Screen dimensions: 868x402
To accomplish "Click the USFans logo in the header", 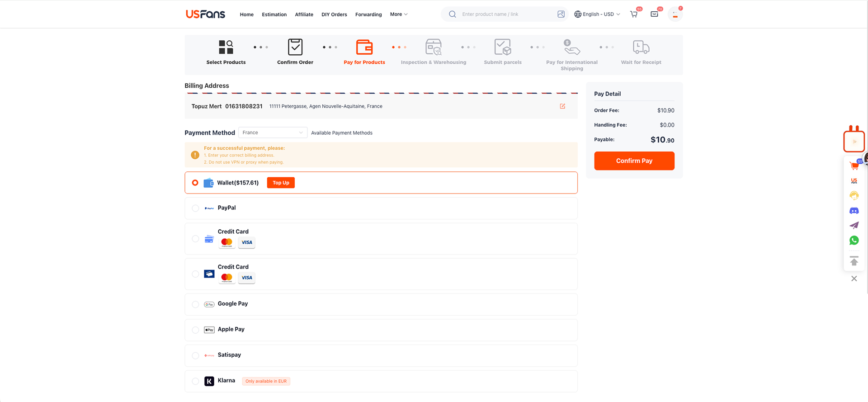I will point(205,14).
